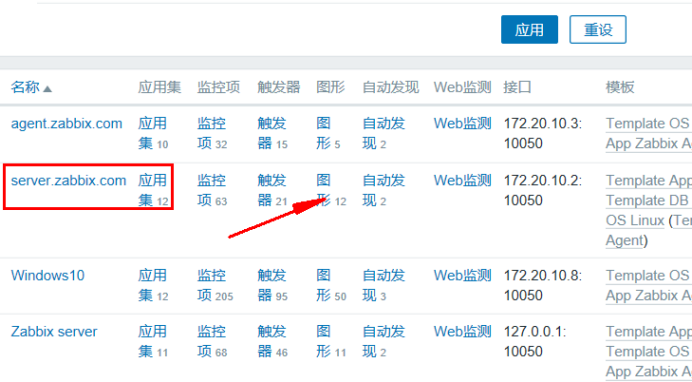
Task: Open 自动发现 for Zabbix server
Action: [384, 341]
